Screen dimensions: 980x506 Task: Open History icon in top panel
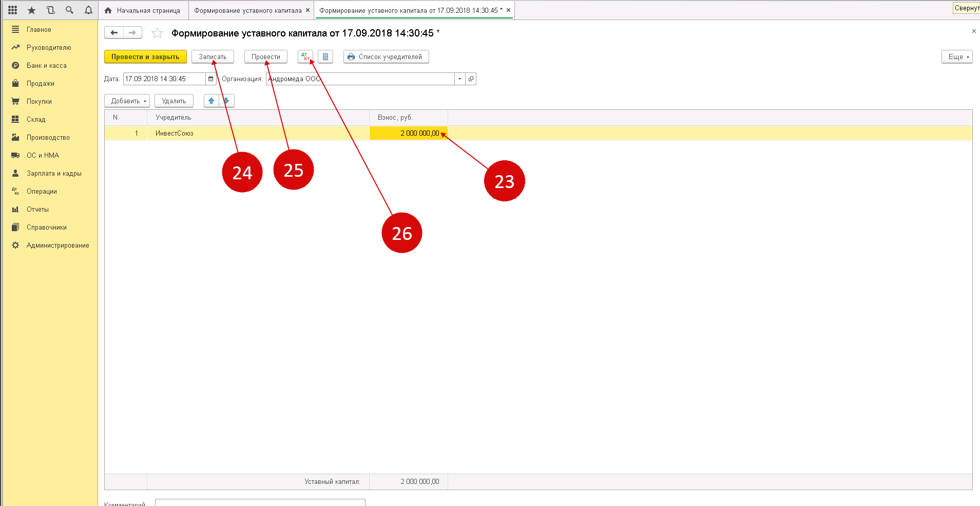(x=50, y=10)
